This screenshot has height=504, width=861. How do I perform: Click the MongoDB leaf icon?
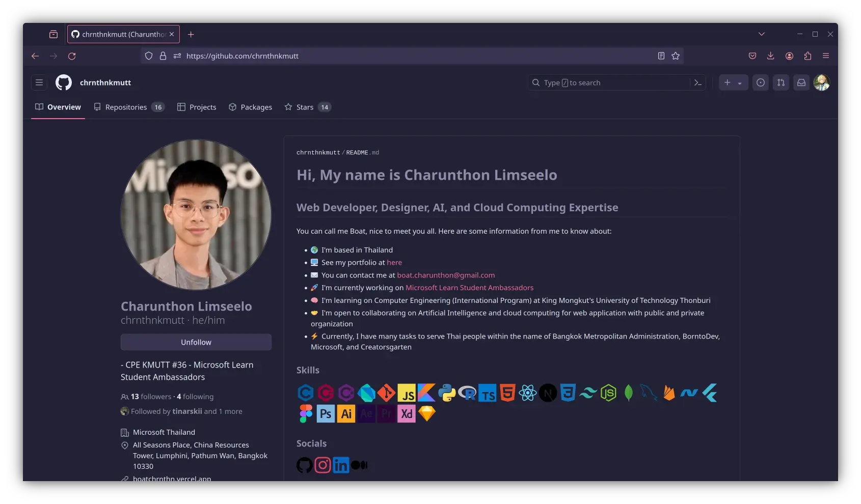coord(629,393)
